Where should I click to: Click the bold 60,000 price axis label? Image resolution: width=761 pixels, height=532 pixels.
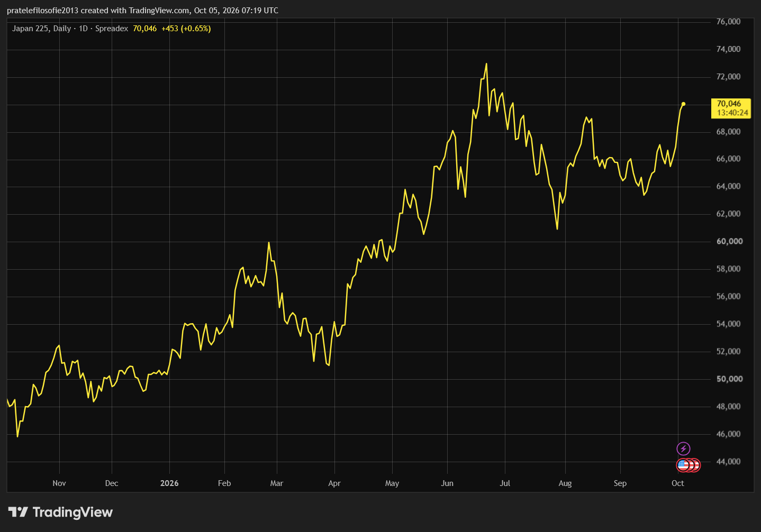729,242
